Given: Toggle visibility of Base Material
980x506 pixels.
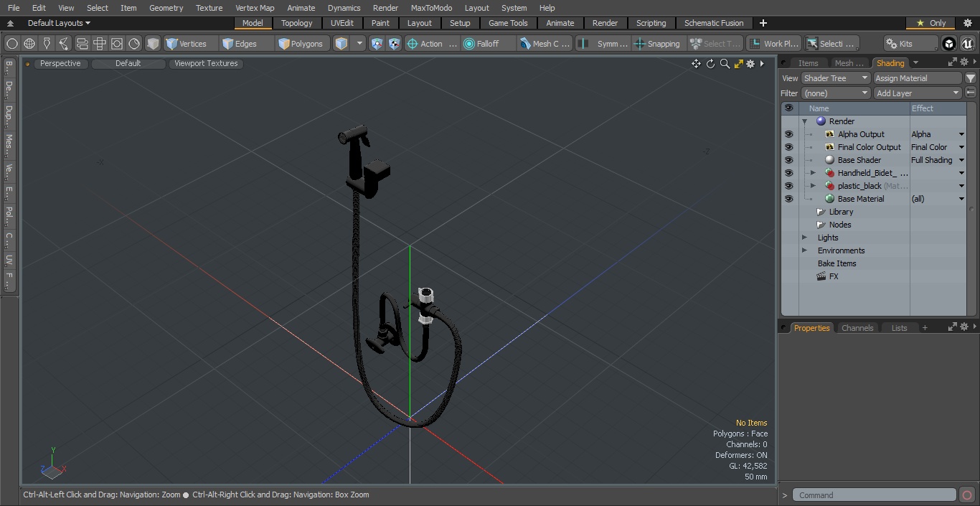Looking at the screenshot, I should [x=789, y=199].
